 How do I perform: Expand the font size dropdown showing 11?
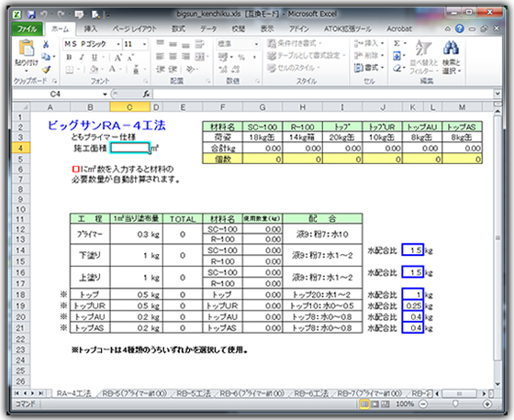[135, 44]
